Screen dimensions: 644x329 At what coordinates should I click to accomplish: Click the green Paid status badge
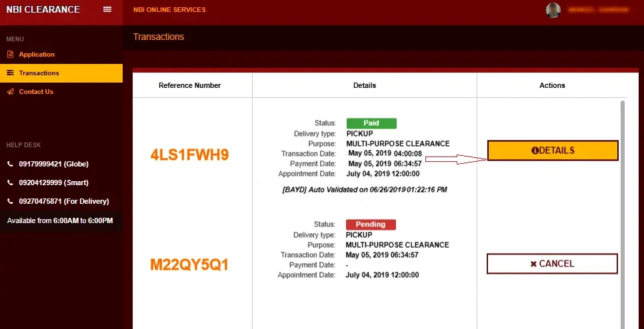coord(371,123)
